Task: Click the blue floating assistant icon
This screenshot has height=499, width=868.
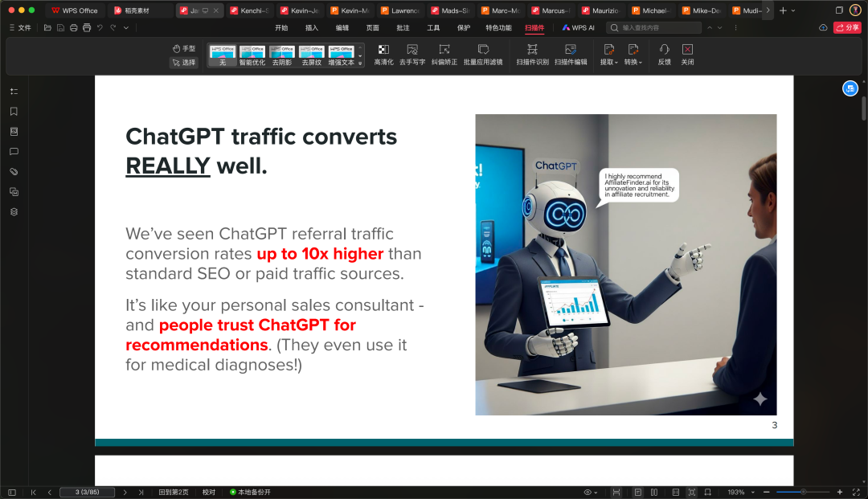Action: (850, 88)
